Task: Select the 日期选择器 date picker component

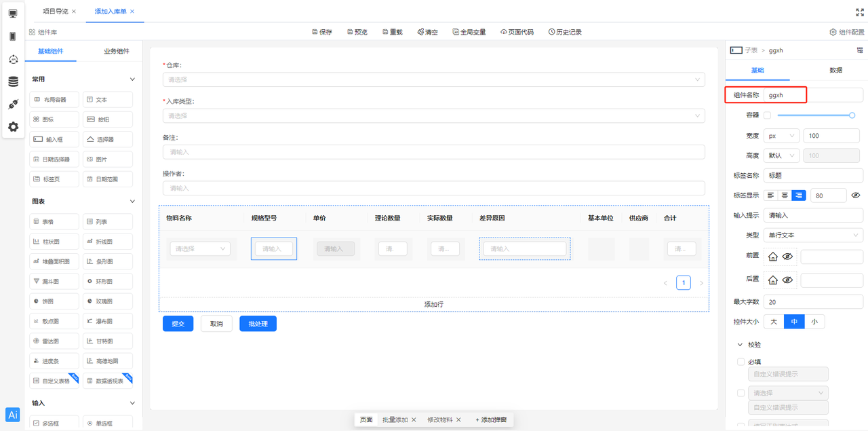Action: (54, 159)
